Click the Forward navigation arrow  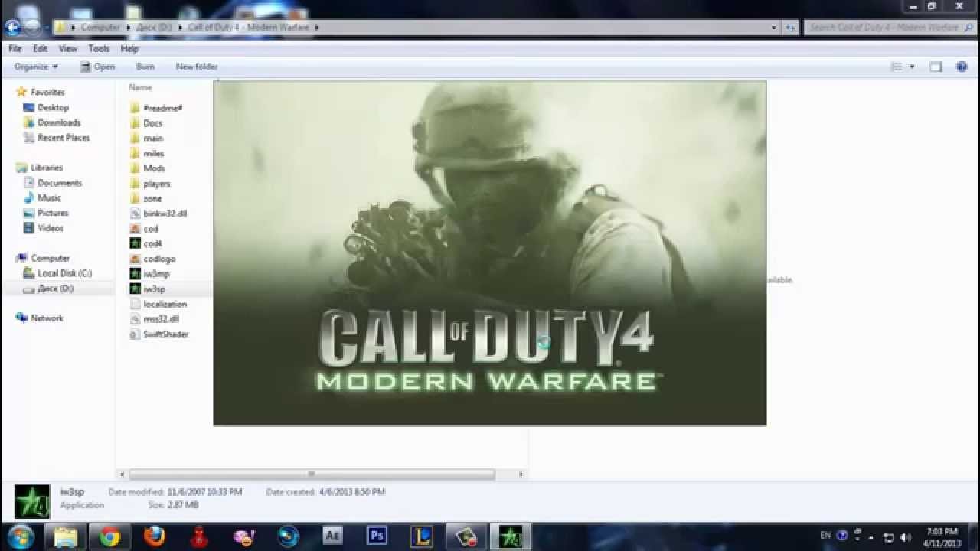tap(32, 28)
